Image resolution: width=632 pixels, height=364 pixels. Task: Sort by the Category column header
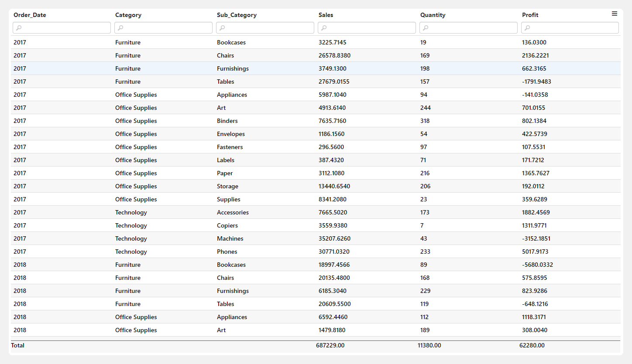point(128,15)
